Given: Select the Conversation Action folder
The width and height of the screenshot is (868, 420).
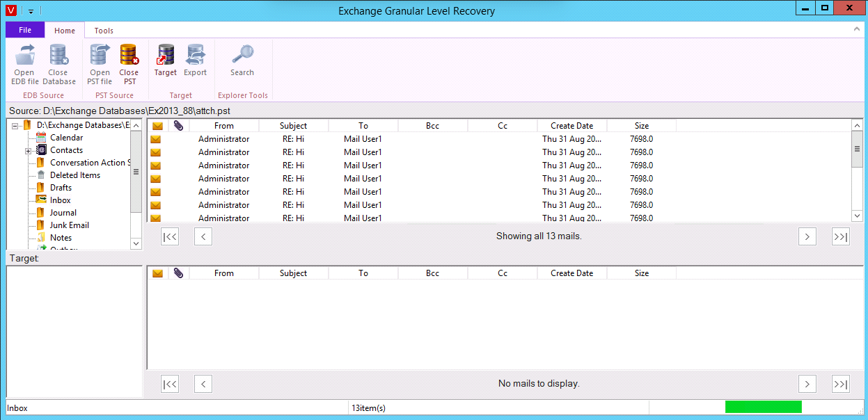Looking at the screenshot, I should coord(90,163).
